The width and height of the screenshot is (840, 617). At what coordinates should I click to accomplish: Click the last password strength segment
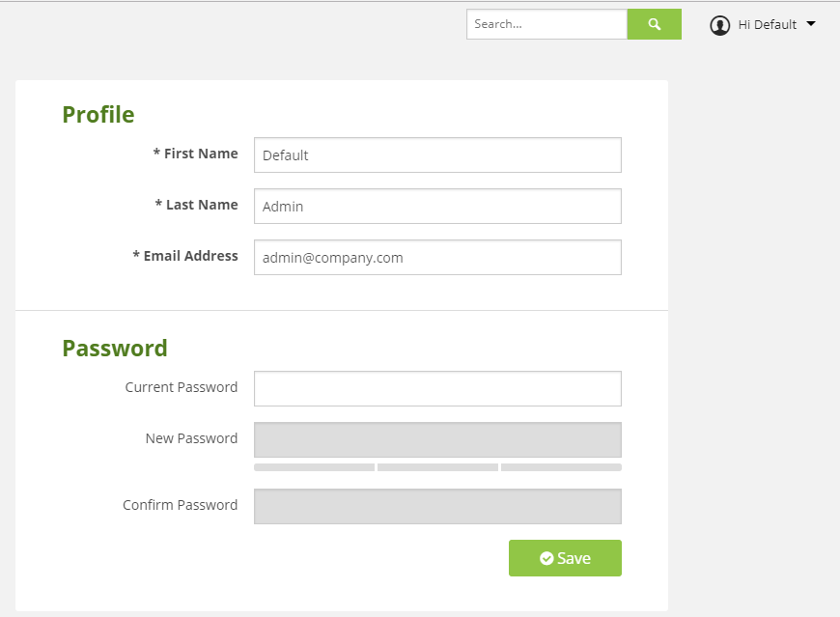[x=561, y=467]
